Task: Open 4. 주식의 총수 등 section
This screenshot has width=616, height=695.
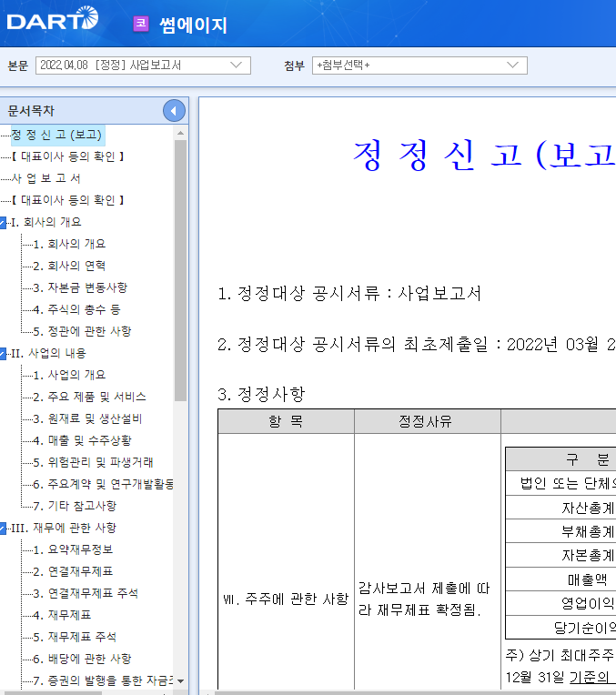Action: click(x=76, y=309)
